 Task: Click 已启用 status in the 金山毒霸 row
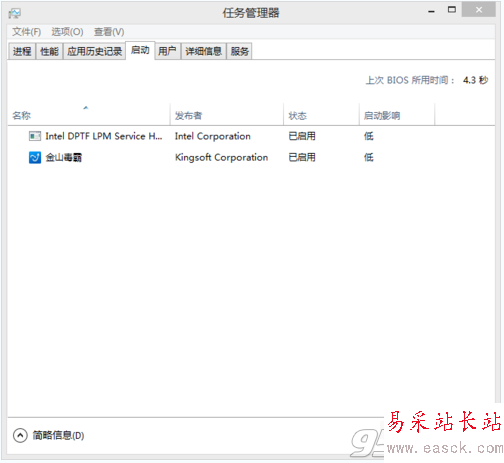(302, 157)
